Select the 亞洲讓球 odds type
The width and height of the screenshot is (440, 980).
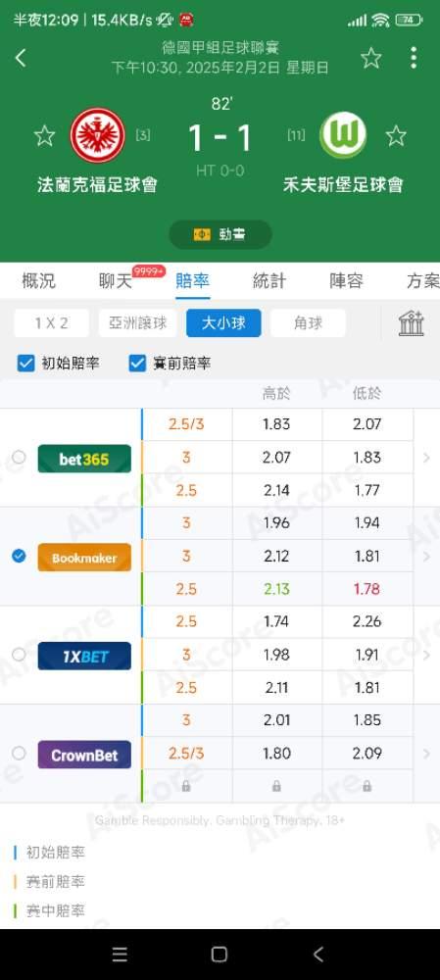point(137,323)
